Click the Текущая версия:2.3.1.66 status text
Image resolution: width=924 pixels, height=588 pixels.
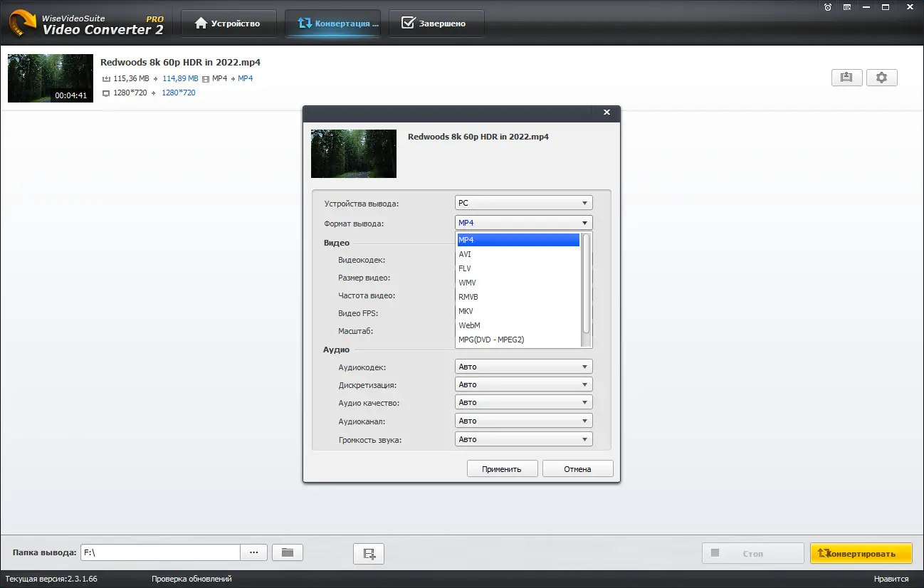[52, 579]
